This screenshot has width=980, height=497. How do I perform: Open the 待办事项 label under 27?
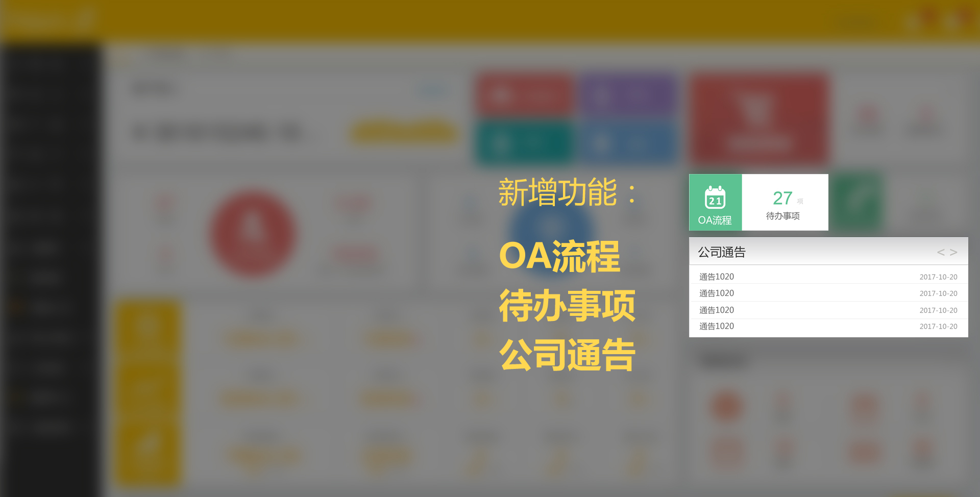tap(782, 216)
